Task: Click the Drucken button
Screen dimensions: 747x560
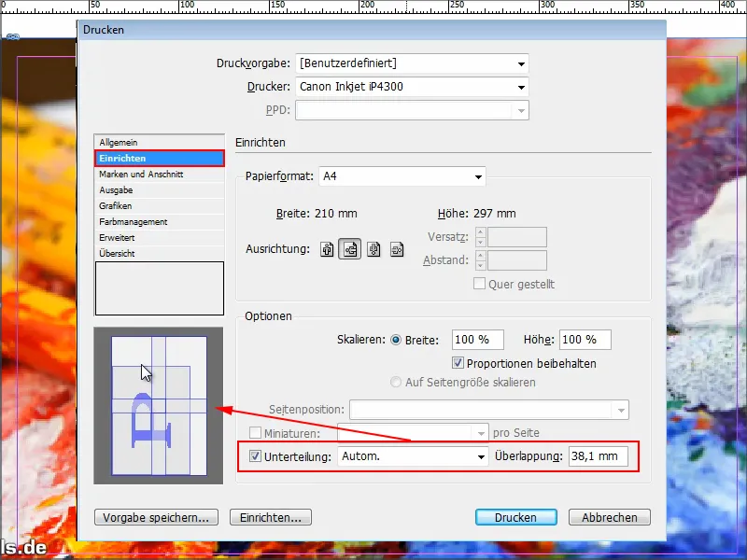Action: 516,517
